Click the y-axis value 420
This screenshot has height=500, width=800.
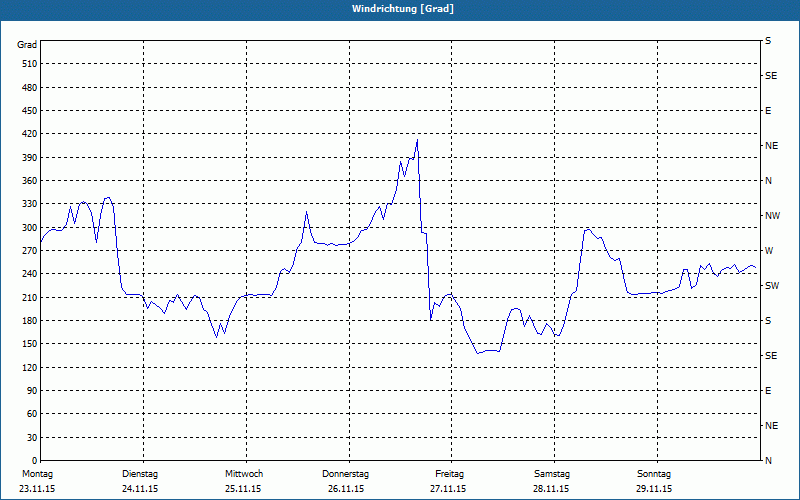pos(30,134)
